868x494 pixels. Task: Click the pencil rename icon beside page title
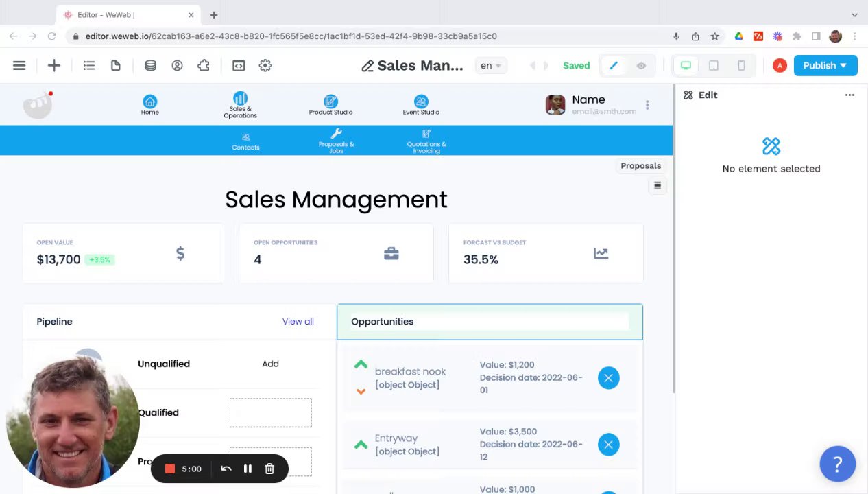click(367, 66)
